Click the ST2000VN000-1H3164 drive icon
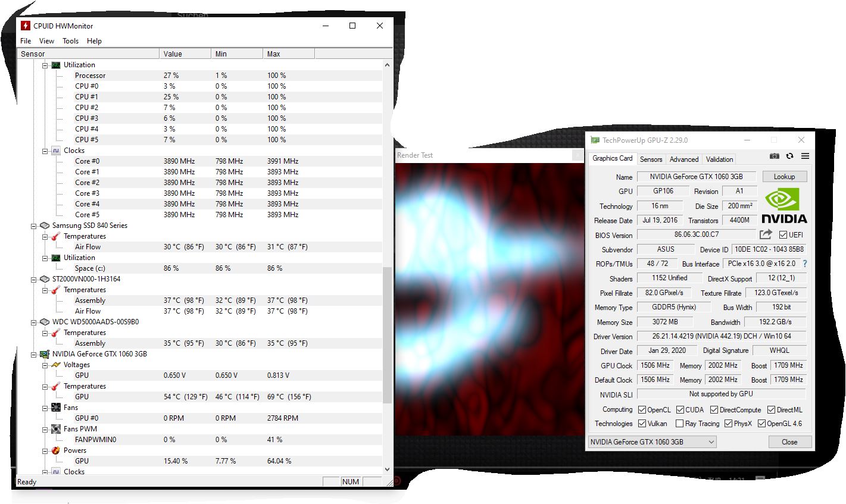846x504 pixels. click(44, 279)
